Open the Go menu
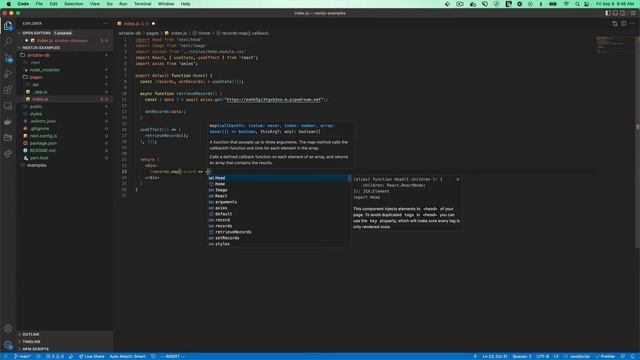The image size is (640, 360). (109, 4)
